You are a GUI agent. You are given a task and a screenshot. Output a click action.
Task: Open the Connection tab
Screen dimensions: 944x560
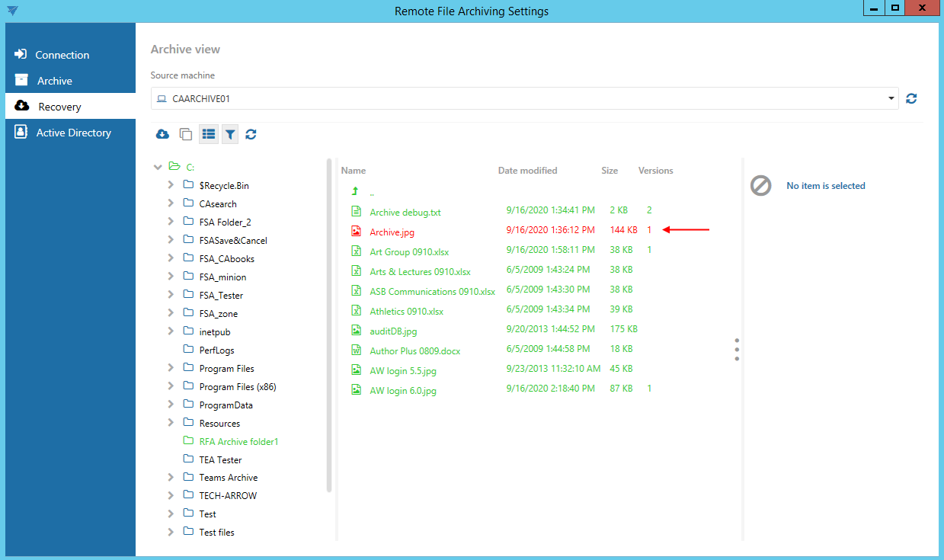tap(62, 55)
